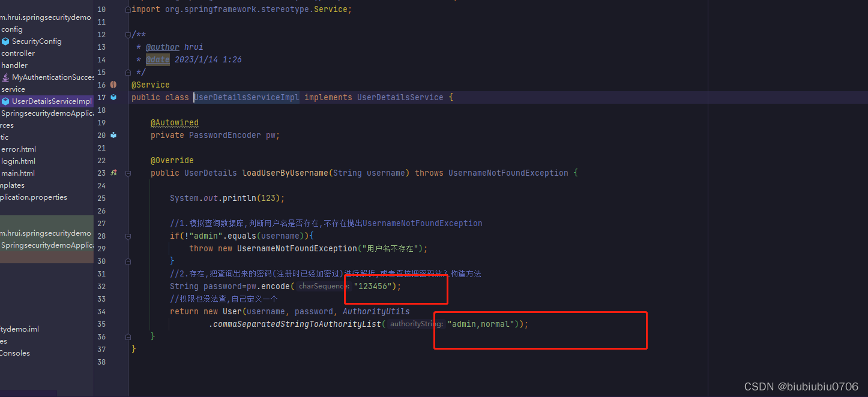Open SecurityConfig class in project tree
Viewport: 868px width, 397px height.
[37, 41]
